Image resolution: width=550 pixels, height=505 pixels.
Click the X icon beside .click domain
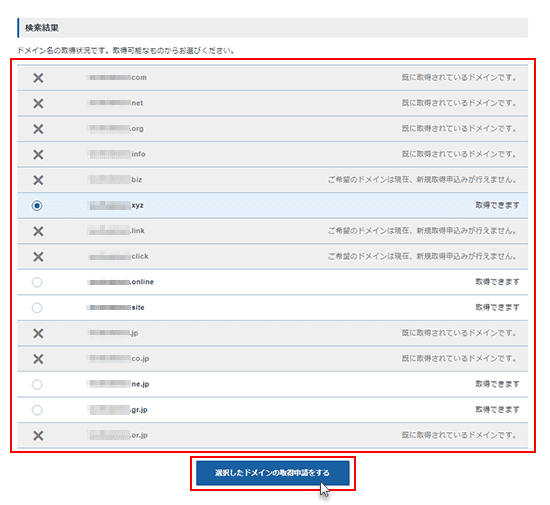coord(38,257)
